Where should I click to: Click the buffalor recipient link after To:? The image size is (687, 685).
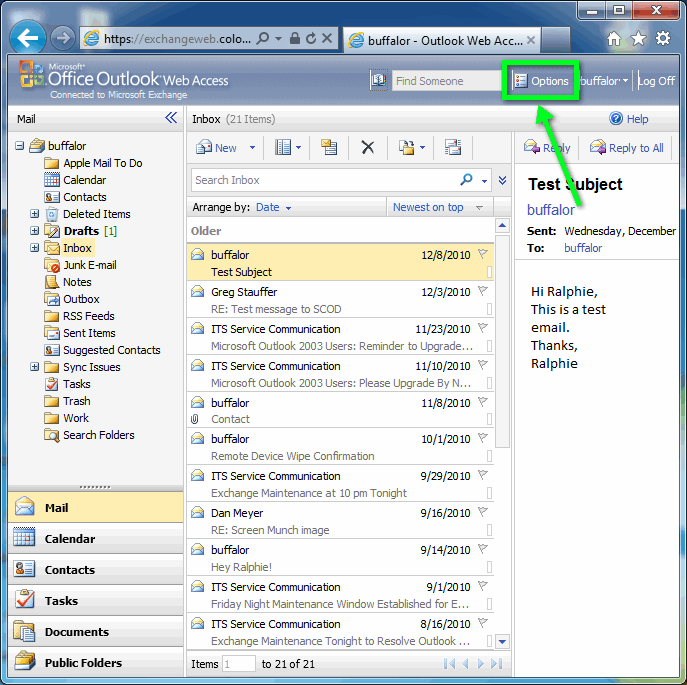583,248
